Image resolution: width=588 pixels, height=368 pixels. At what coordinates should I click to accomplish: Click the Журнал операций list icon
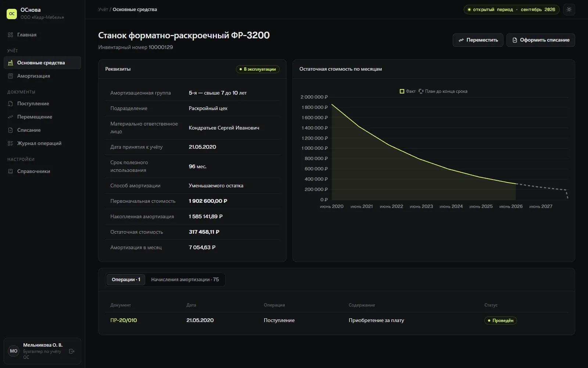[10, 143]
